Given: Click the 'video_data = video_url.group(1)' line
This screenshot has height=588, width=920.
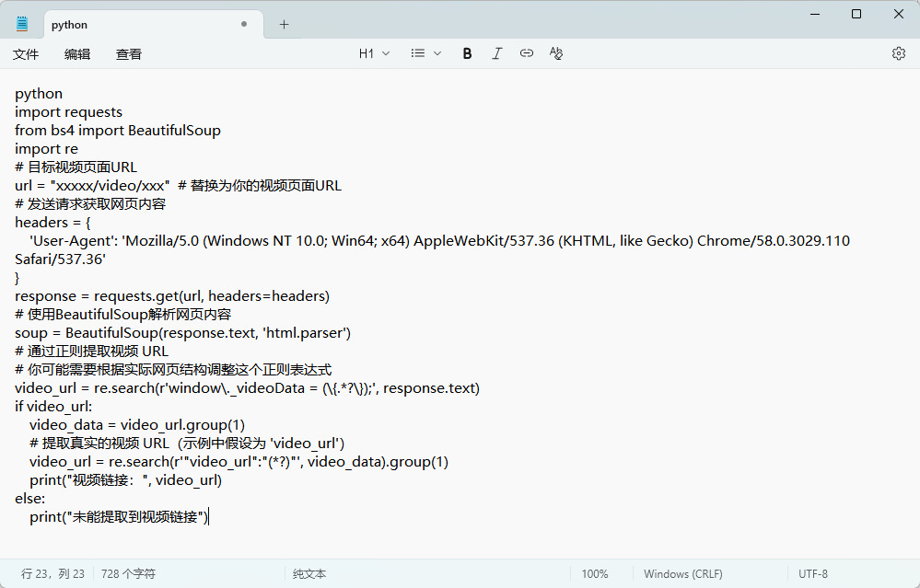Looking at the screenshot, I should [x=137, y=425].
